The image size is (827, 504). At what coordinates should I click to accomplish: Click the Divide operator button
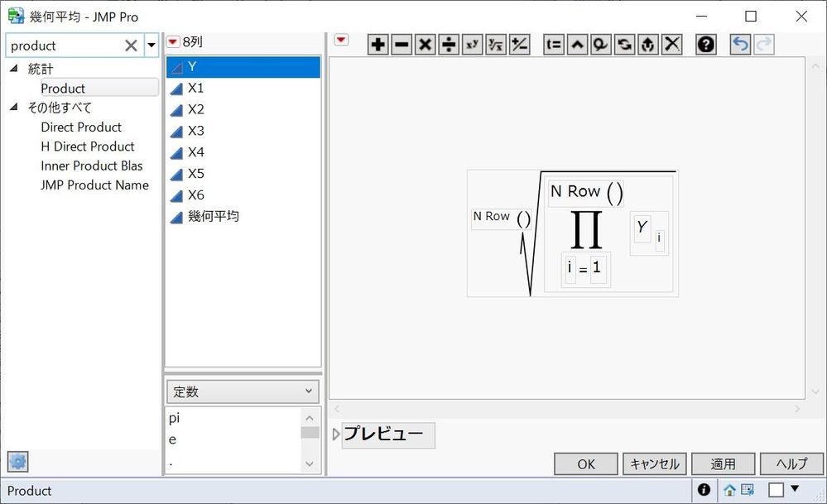click(449, 45)
